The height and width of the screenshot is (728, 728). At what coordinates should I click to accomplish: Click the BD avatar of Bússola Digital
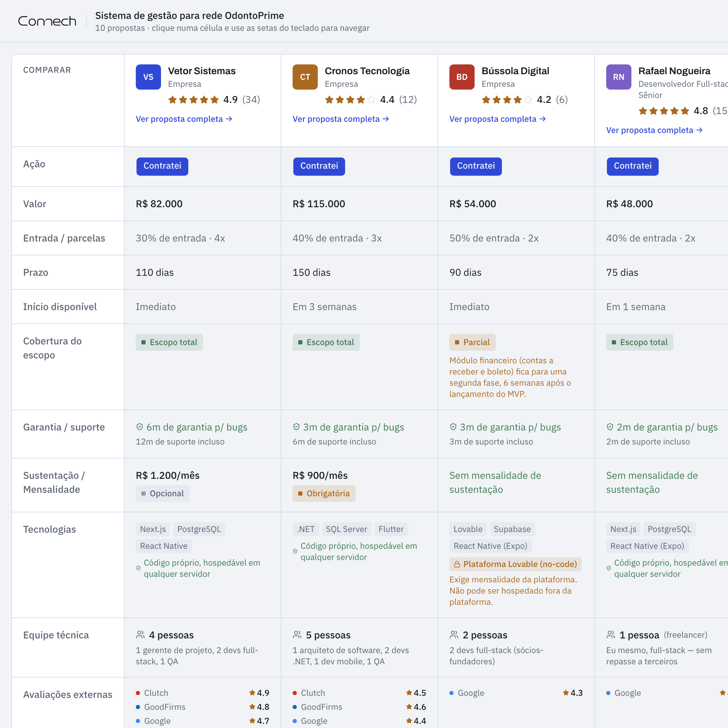[462, 77]
